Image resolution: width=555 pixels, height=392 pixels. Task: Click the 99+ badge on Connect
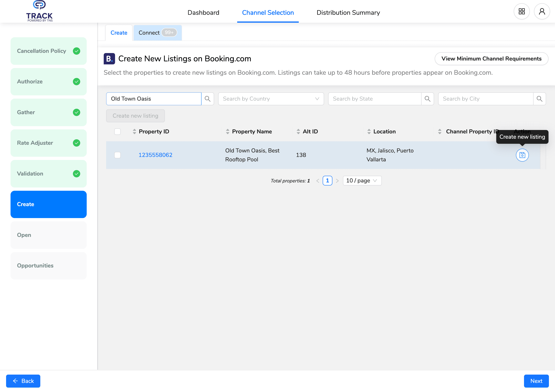tap(169, 33)
